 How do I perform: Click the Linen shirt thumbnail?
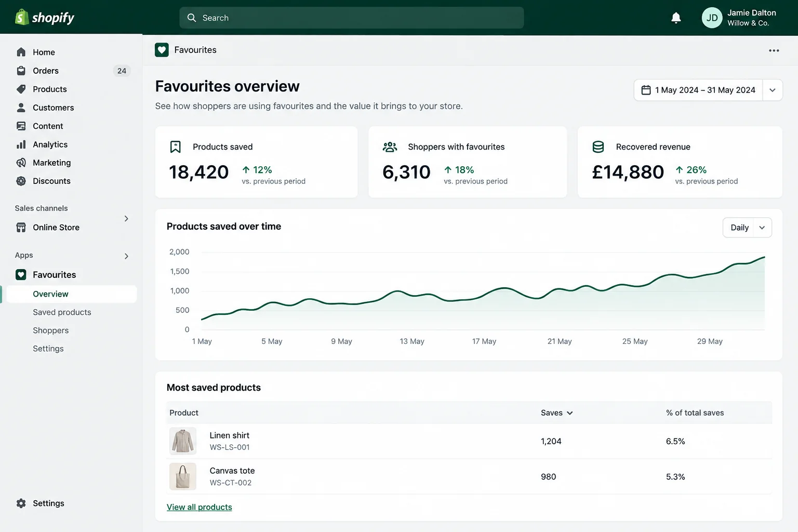183,441
